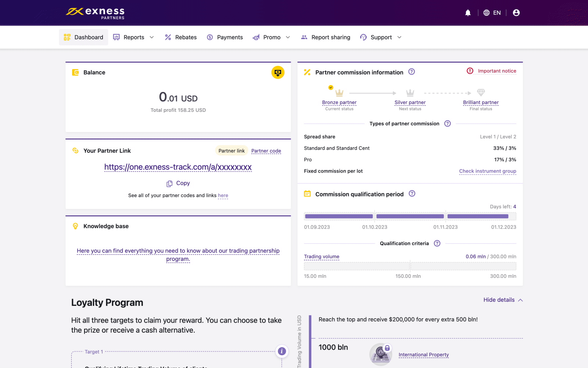This screenshot has height=368, width=588.
Task: Click help icon beside Partner commission information
Action: [x=412, y=72]
